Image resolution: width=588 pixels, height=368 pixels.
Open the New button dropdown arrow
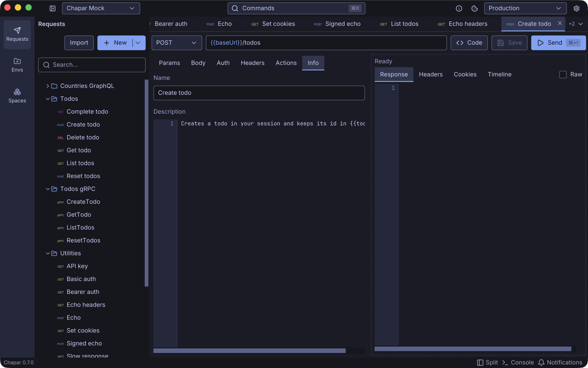tap(139, 43)
